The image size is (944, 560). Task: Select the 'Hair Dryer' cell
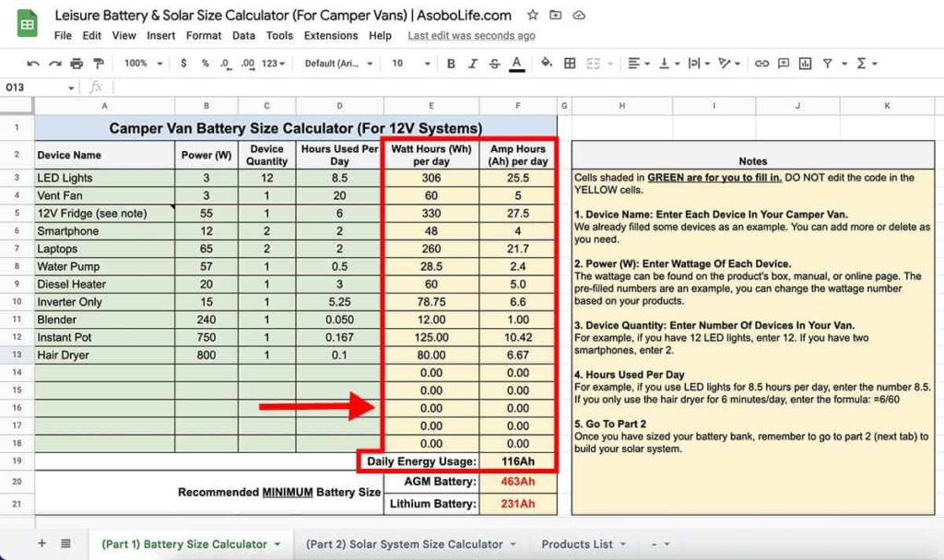tap(105, 355)
